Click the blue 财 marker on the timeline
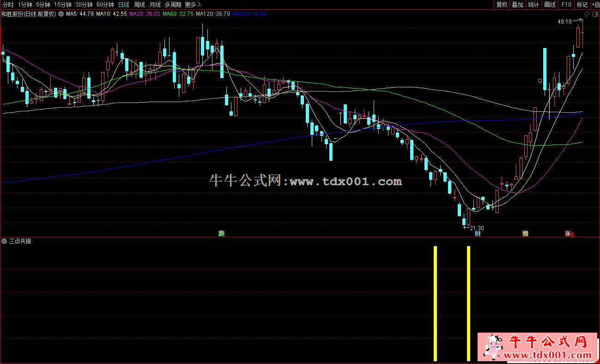The height and width of the screenshot is (364, 600). pyautogui.click(x=478, y=234)
